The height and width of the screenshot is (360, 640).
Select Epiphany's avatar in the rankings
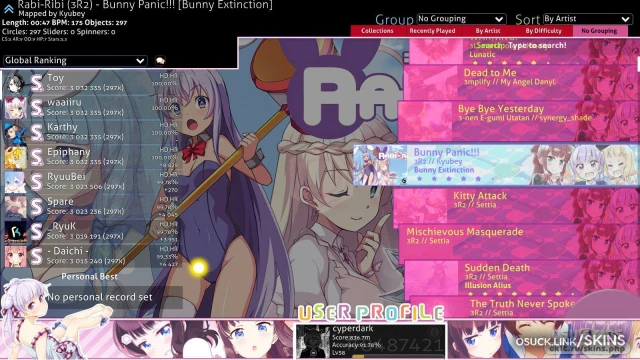[x=16, y=158]
